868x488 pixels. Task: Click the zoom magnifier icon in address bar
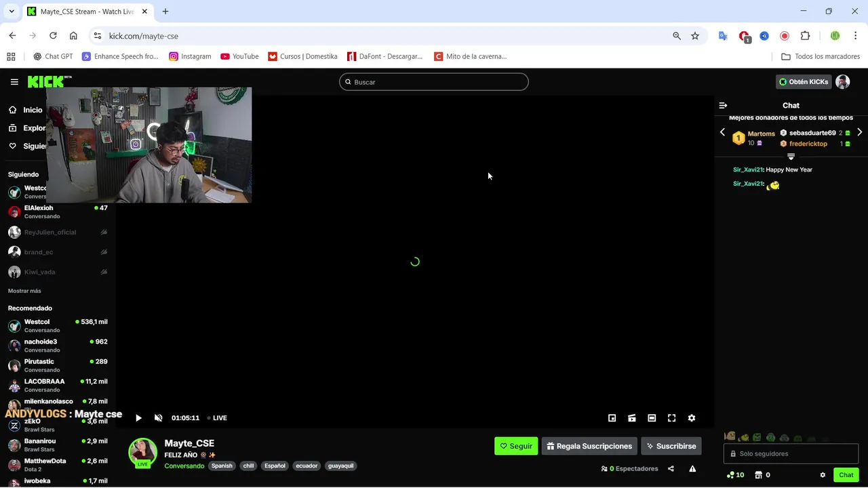(677, 36)
